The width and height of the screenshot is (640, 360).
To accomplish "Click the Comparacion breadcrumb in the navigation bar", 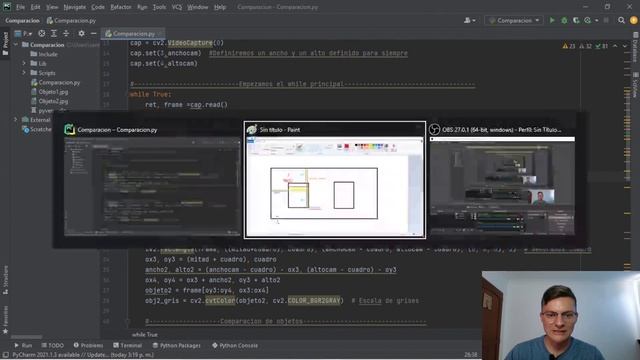I will point(22,20).
